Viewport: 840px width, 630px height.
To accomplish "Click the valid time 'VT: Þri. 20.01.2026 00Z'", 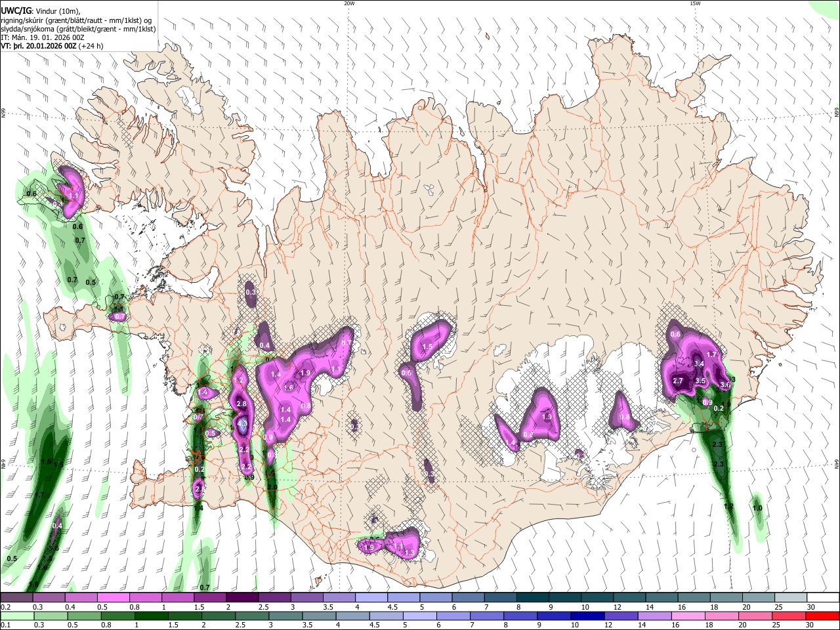I will 39,47.
